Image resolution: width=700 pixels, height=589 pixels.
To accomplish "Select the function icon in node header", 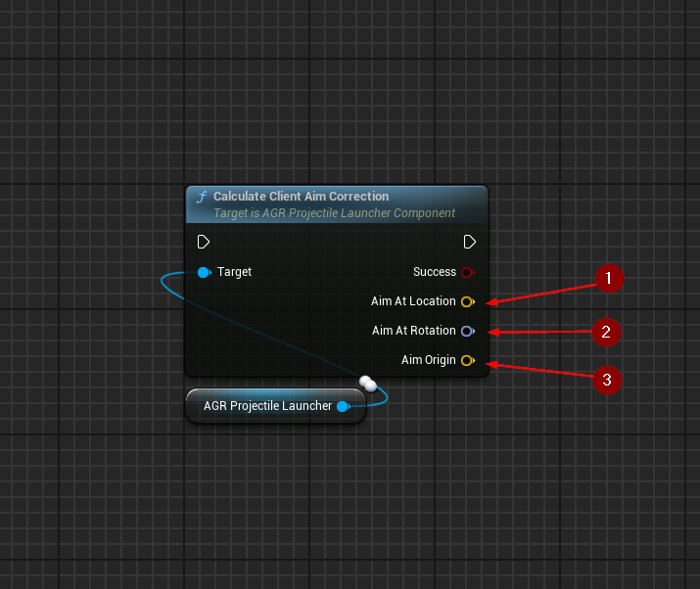I will pyautogui.click(x=202, y=197).
